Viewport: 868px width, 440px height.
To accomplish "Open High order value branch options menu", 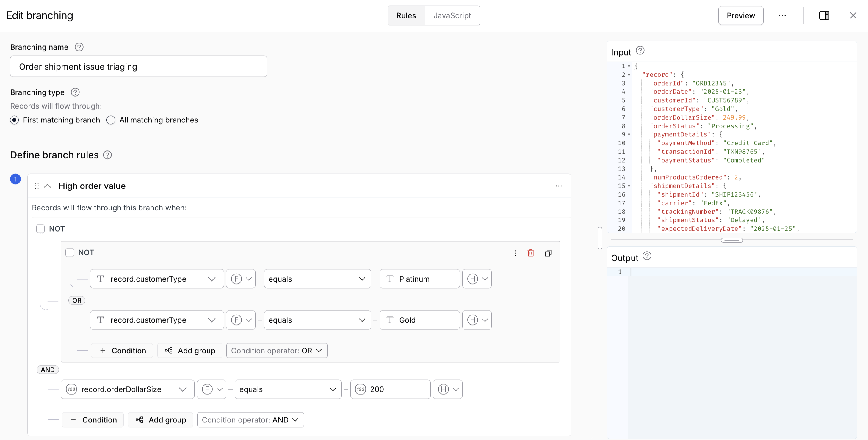I will (x=558, y=186).
